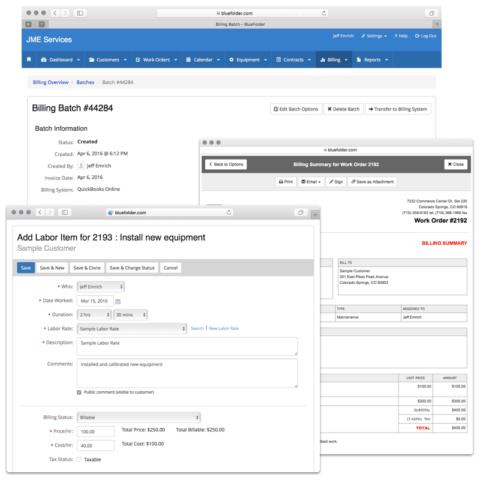The height and width of the screenshot is (480, 480).
Task: Open the Billing Status dropdown
Action: tap(139, 417)
